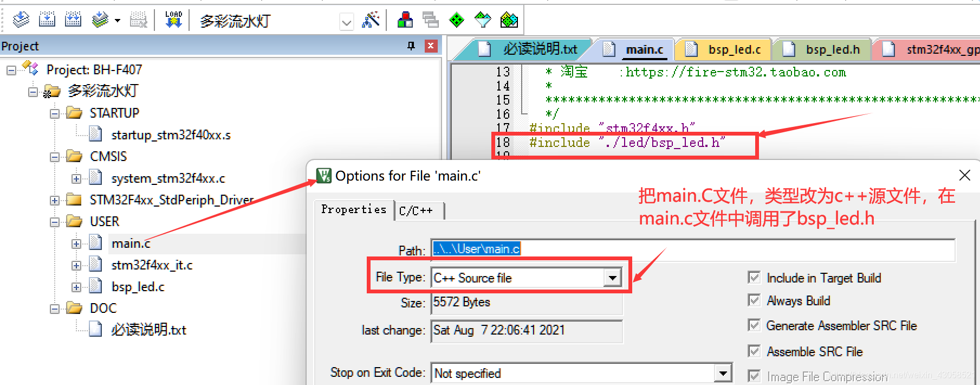Viewport: 980px width, 385px height.
Task: Expand the STM32F4xx_StdPeriph_Driver group
Action: pyautogui.click(x=55, y=200)
